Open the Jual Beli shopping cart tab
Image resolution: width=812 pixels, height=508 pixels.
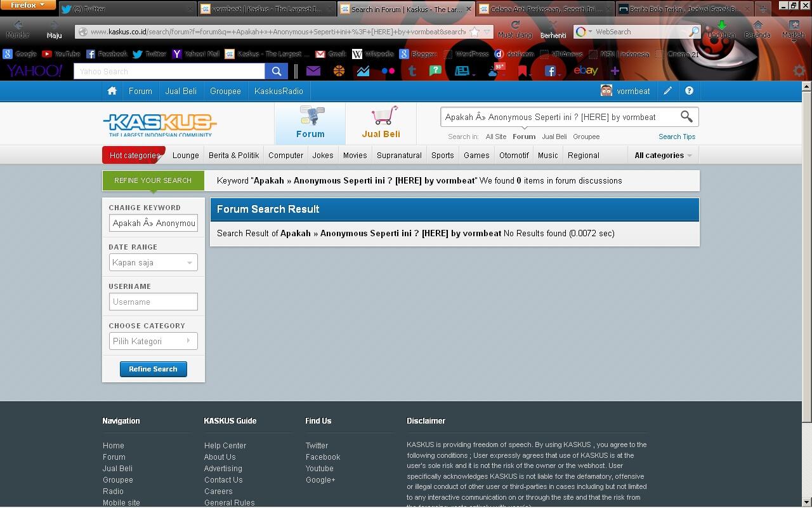381,123
